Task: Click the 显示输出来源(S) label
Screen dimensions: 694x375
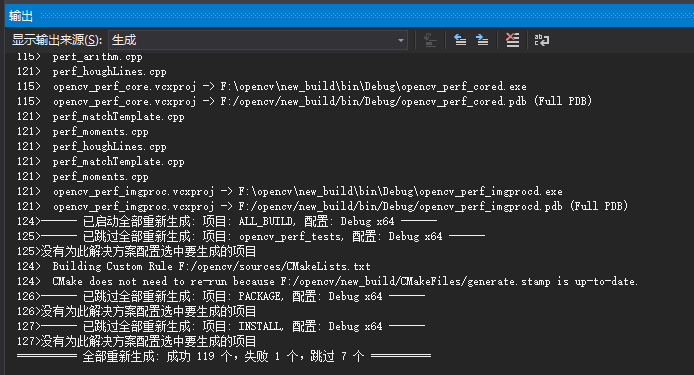Action: [x=57, y=40]
